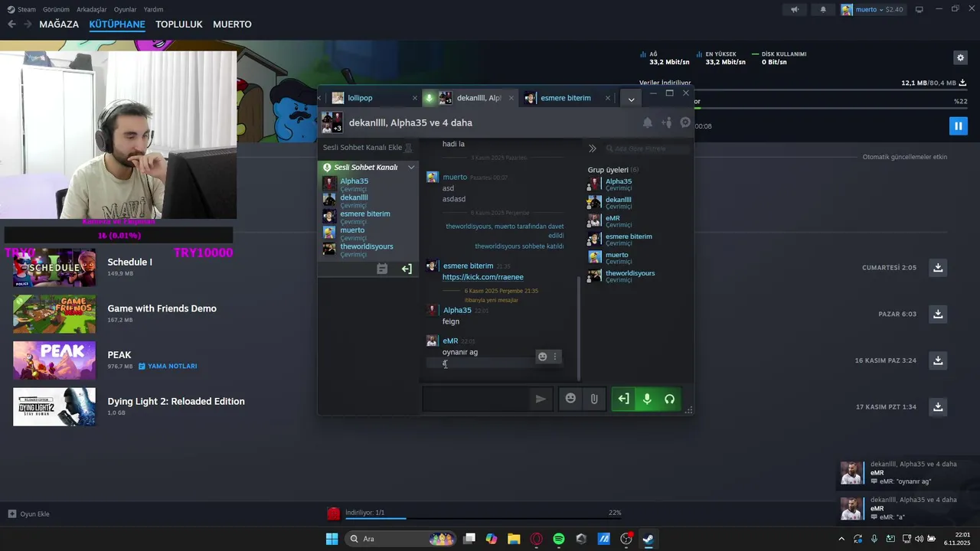Screen dimensions: 980x551
Task: Open File Explorer from taskbar
Action: tap(514, 539)
